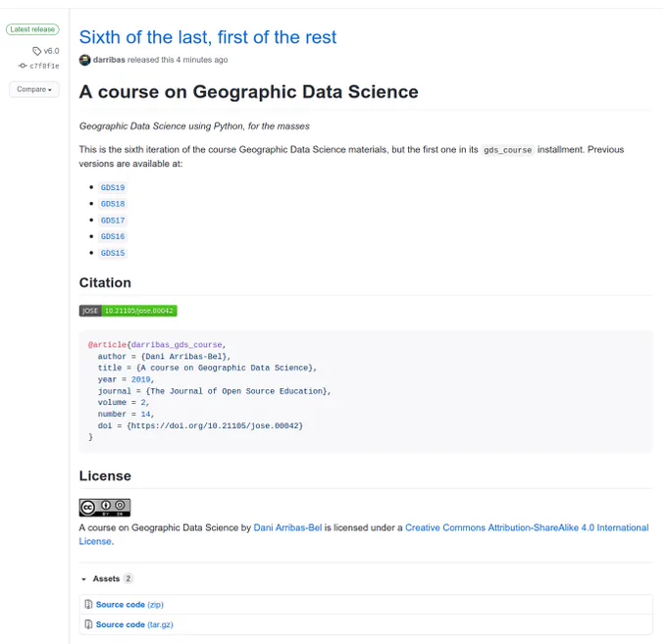Download Source code (zip)
The image size is (667, 644).
pyautogui.click(x=129, y=605)
